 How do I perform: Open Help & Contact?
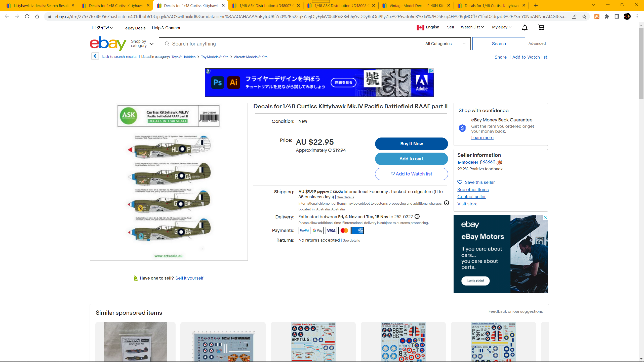166,28
